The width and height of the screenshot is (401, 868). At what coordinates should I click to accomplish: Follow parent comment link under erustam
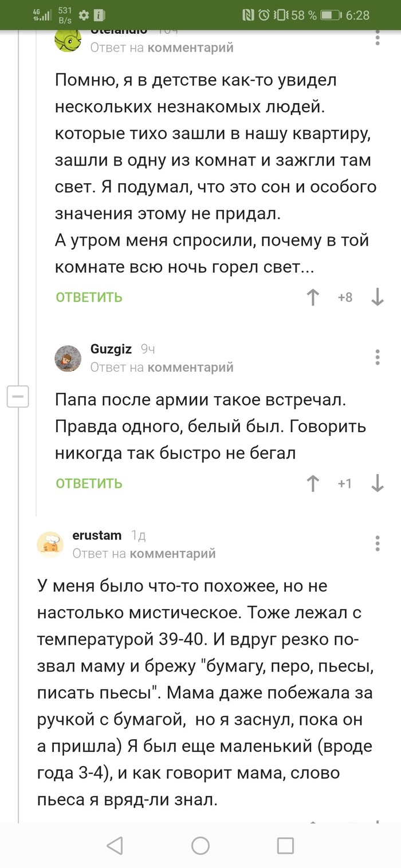(x=172, y=553)
